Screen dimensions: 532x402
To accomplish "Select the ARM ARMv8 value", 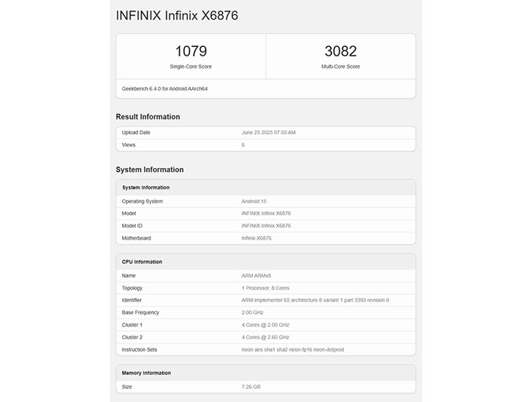I will (256, 276).
